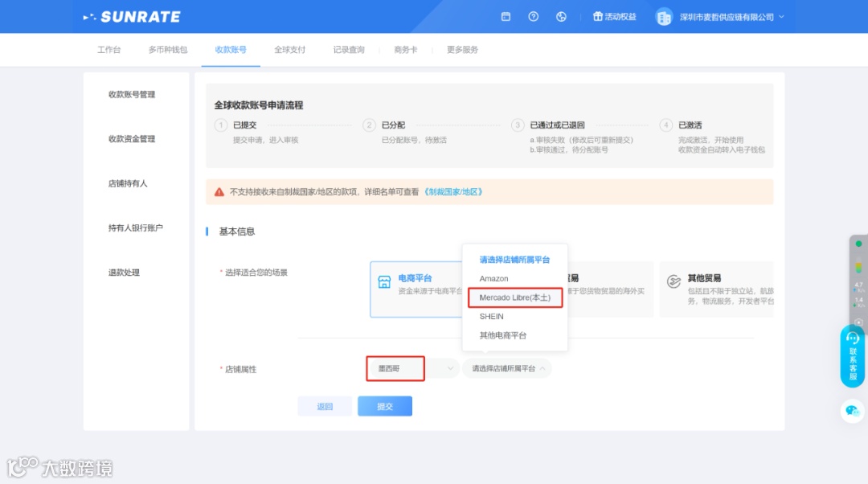868x484 pixels.
Task: Click the 活动权益 text link
Action: tap(620, 17)
